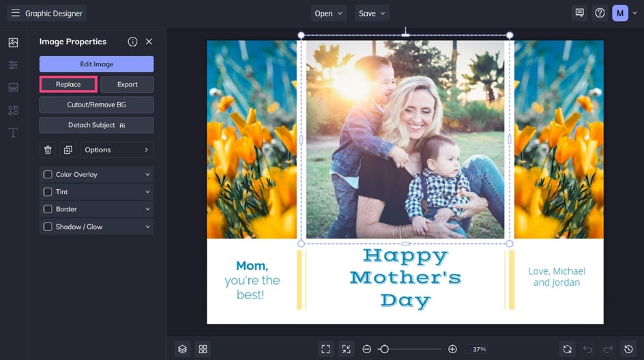
Task: Redo the last action
Action: click(x=609, y=349)
